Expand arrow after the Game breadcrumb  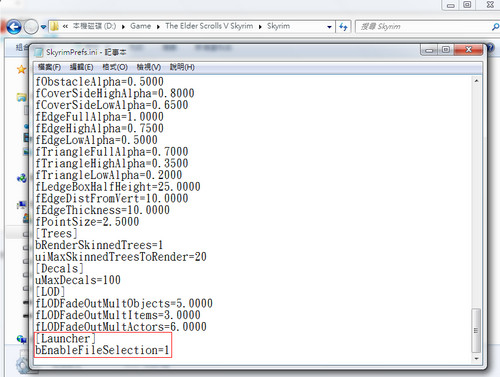tap(158, 27)
